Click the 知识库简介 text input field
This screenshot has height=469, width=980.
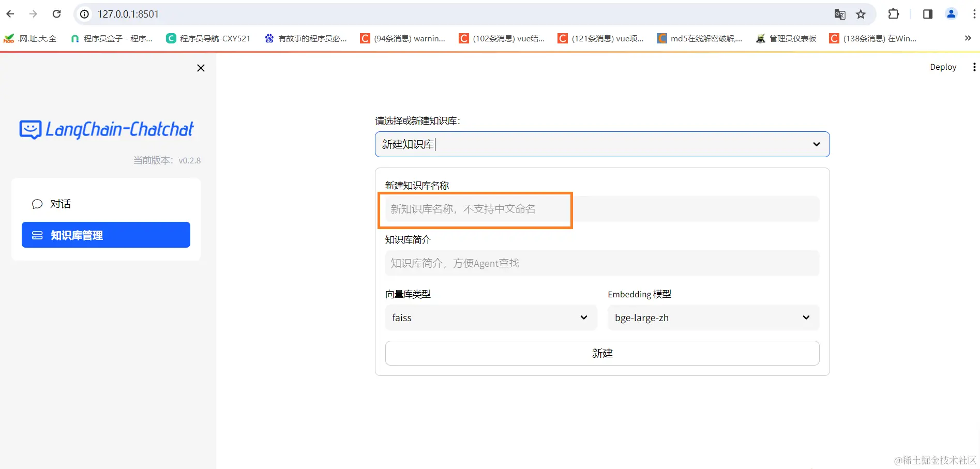(601, 263)
